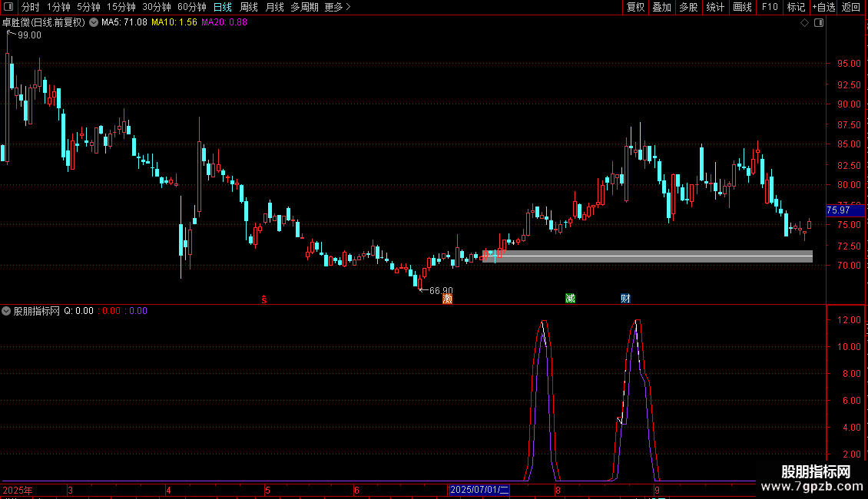The width and height of the screenshot is (868, 499).
Task: Click the blue 财 financial report marker
Action: pos(625,299)
